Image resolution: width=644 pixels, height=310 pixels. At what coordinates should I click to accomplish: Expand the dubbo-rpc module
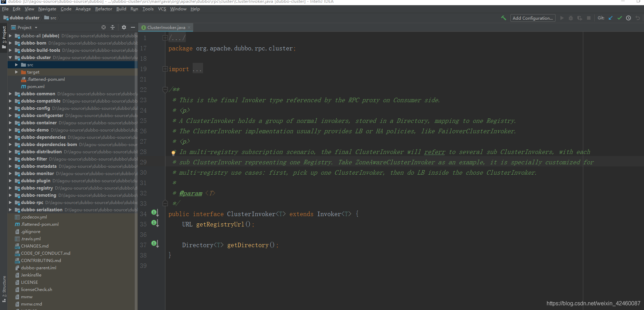point(10,203)
